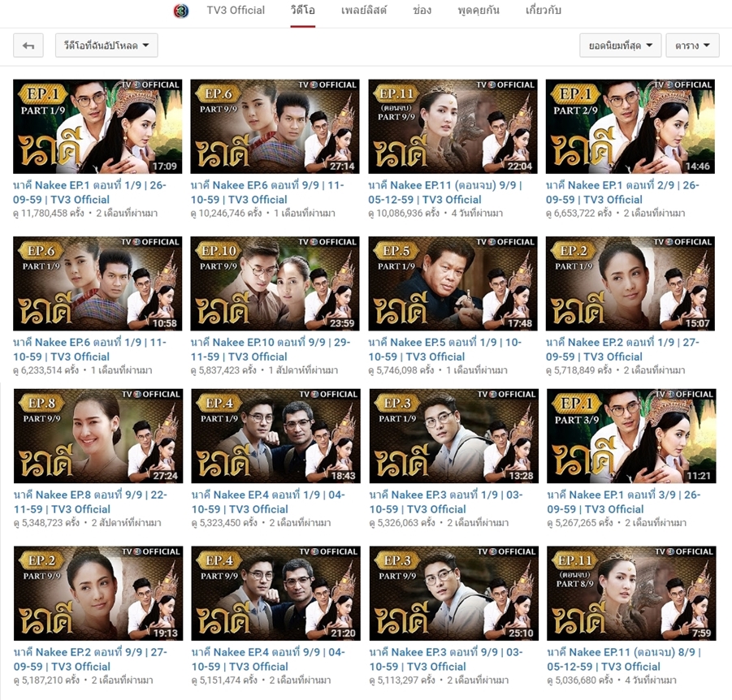Click title link Nakee EP.3 ตอนที่ 9/9

pyautogui.click(x=446, y=659)
